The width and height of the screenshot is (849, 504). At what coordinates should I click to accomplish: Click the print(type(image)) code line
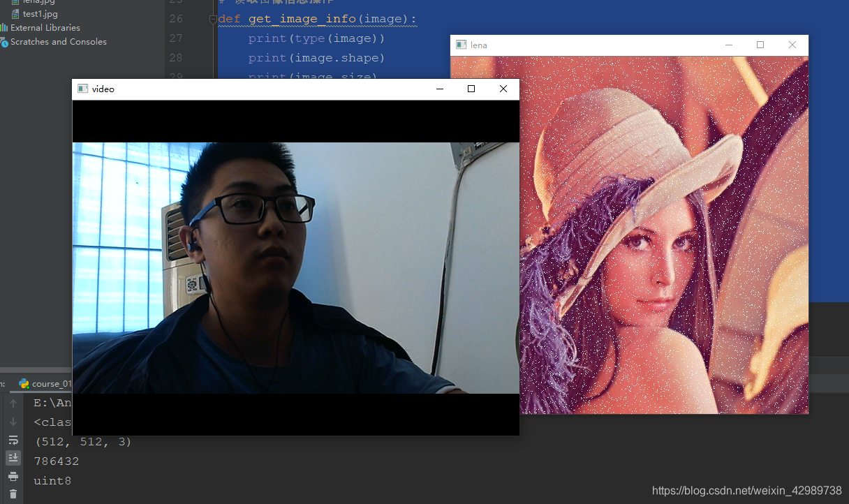[x=317, y=38]
